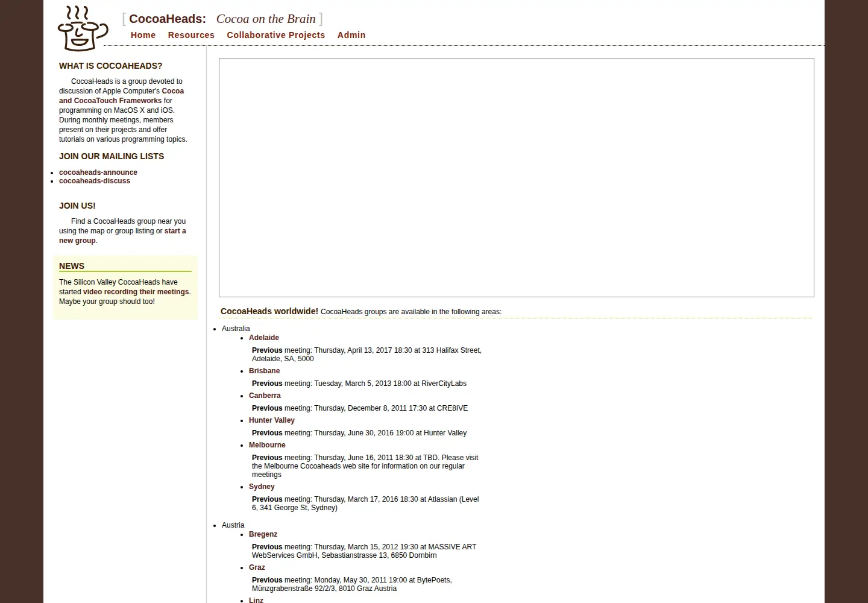
Task: Open the Linz group link
Action: 256,599
